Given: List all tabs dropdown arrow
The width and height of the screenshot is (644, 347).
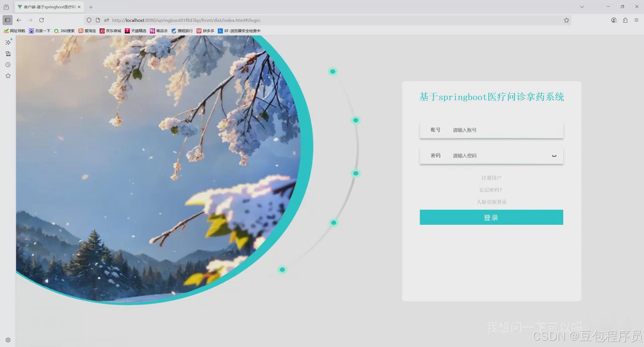Looking at the screenshot, I should coord(582,7).
